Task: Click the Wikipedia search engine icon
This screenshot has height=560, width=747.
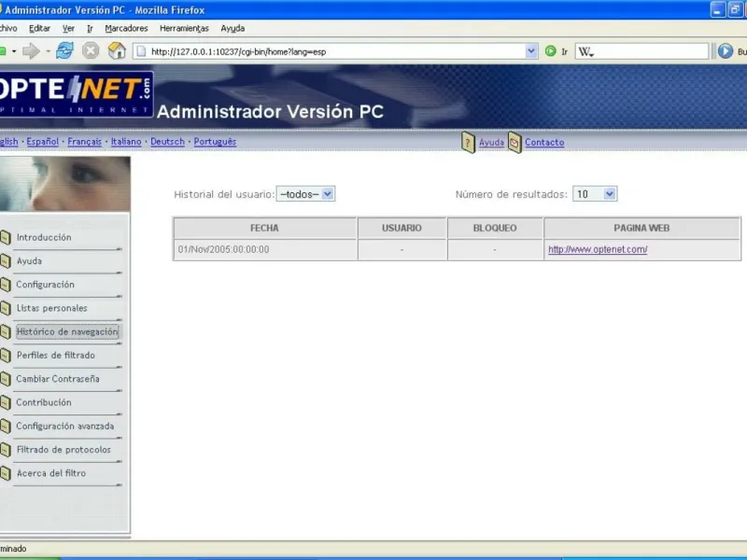Action: coord(586,51)
